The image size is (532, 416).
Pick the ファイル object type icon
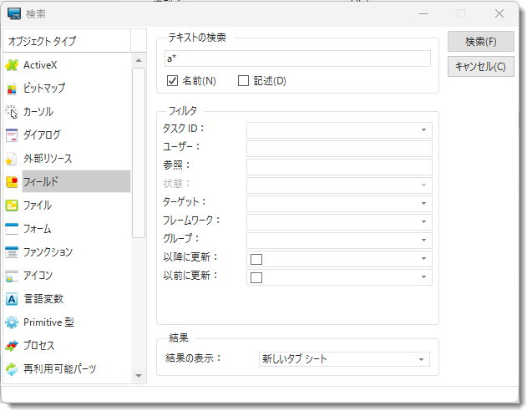click(12, 205)
